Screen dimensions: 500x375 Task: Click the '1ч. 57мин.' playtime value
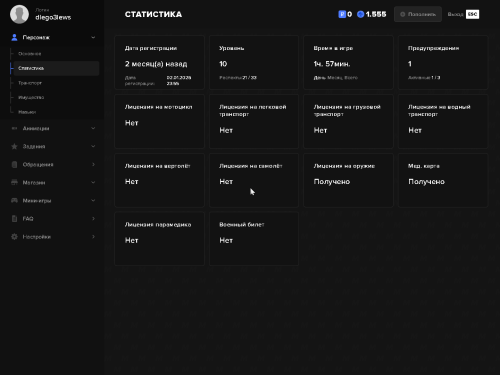coord(332,64)
